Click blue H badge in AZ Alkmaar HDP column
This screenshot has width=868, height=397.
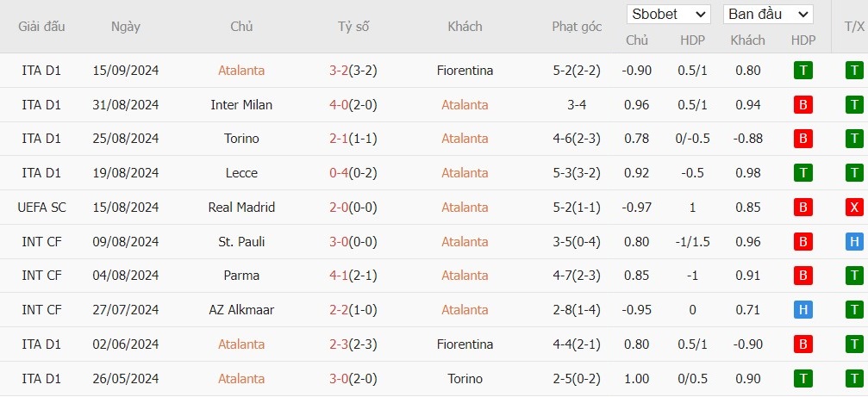pyautogui.click(x=802, y=310)
